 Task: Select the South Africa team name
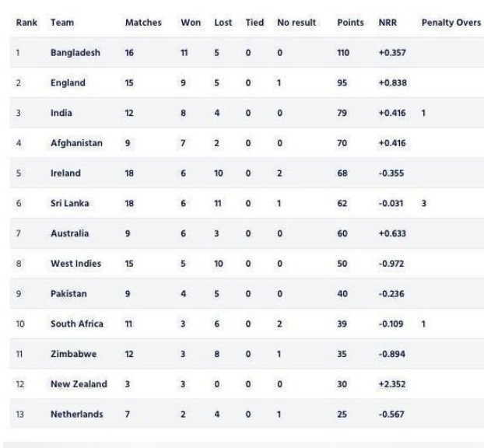[76, 324]
